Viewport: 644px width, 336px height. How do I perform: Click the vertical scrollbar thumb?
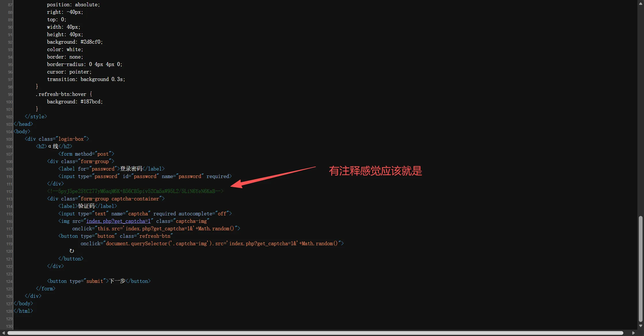click(x=641, y=269)
